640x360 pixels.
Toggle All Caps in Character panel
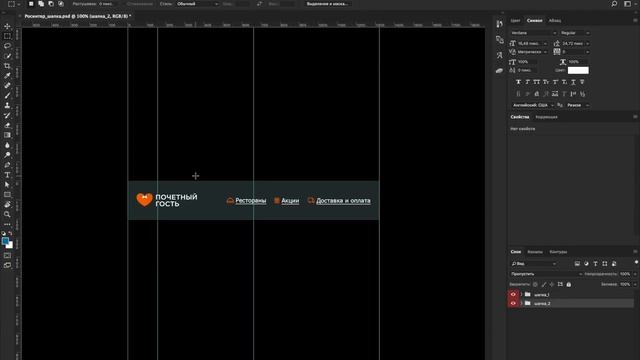tap(537, 82)
